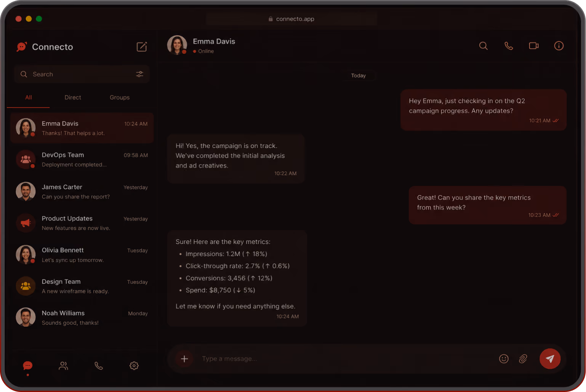Click the 'Spend: $8,750' line
Screen dimensions: 586x392
click(220, 290)
